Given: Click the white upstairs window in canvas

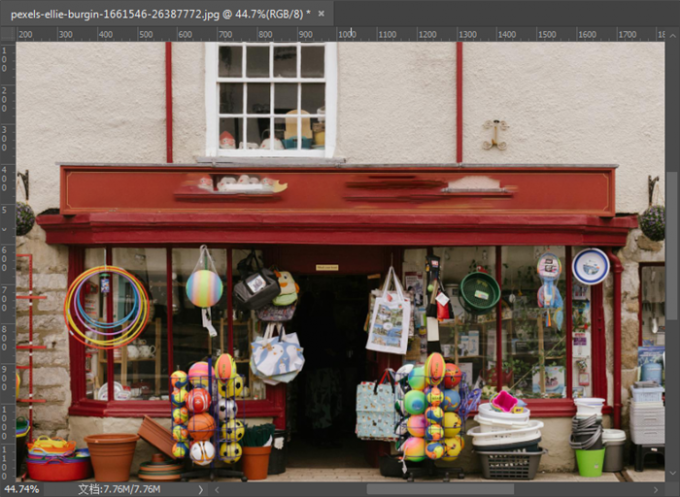Looking at the screenshot, I should 271,100.
